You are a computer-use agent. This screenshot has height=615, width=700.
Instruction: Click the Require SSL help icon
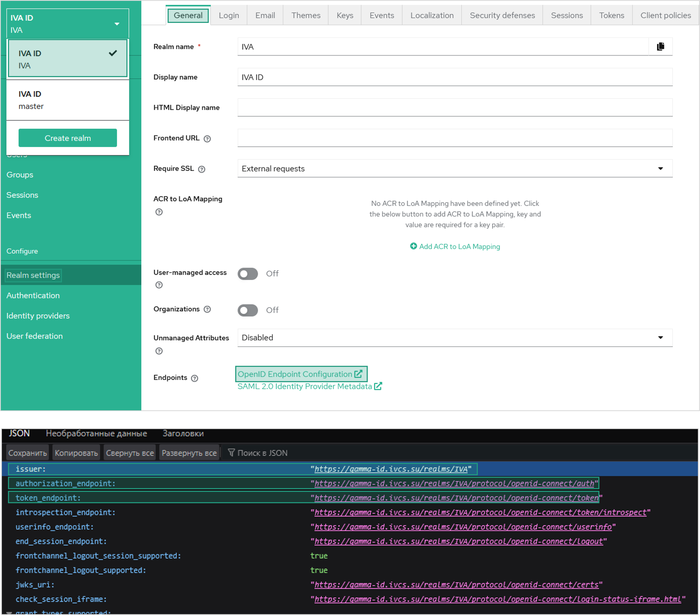pos(202,169)
